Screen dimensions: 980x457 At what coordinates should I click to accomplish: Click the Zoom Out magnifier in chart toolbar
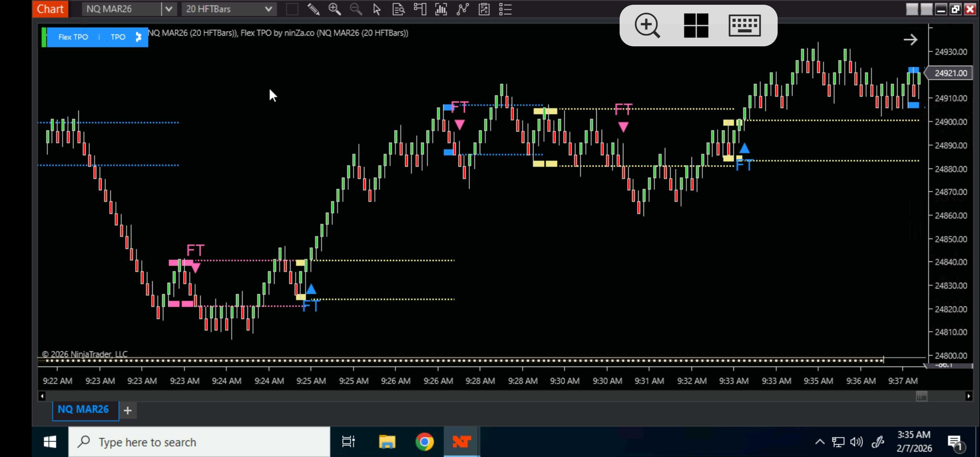(356, 9)
